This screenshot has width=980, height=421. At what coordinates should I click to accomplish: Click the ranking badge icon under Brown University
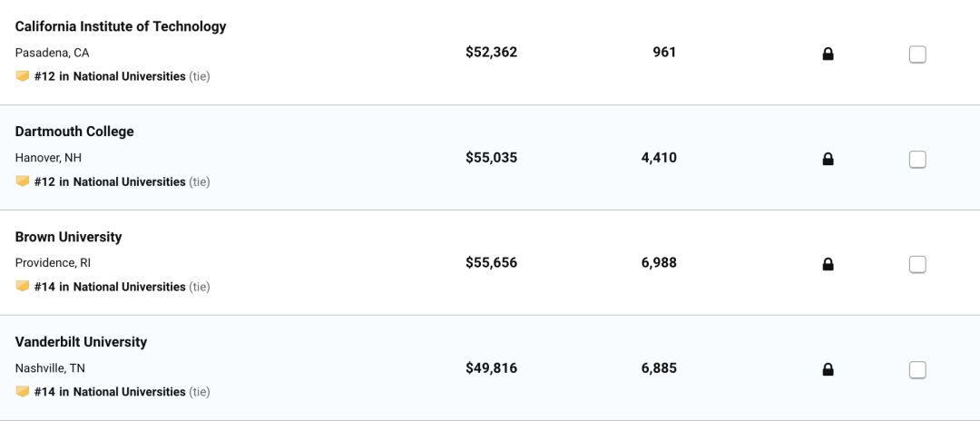[x=23, y=286]
